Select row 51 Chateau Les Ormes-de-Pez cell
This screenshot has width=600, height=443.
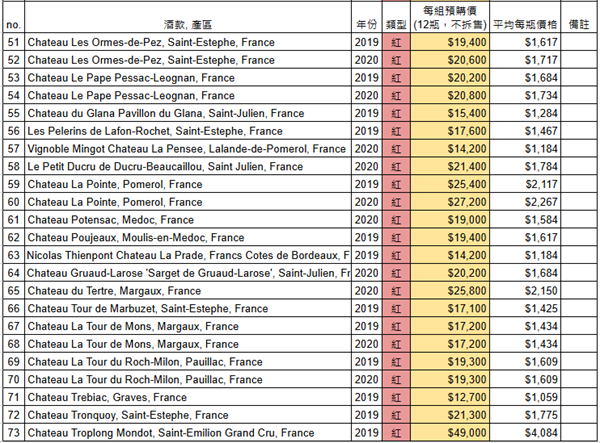pyautogui.click(x=188, y=42)
